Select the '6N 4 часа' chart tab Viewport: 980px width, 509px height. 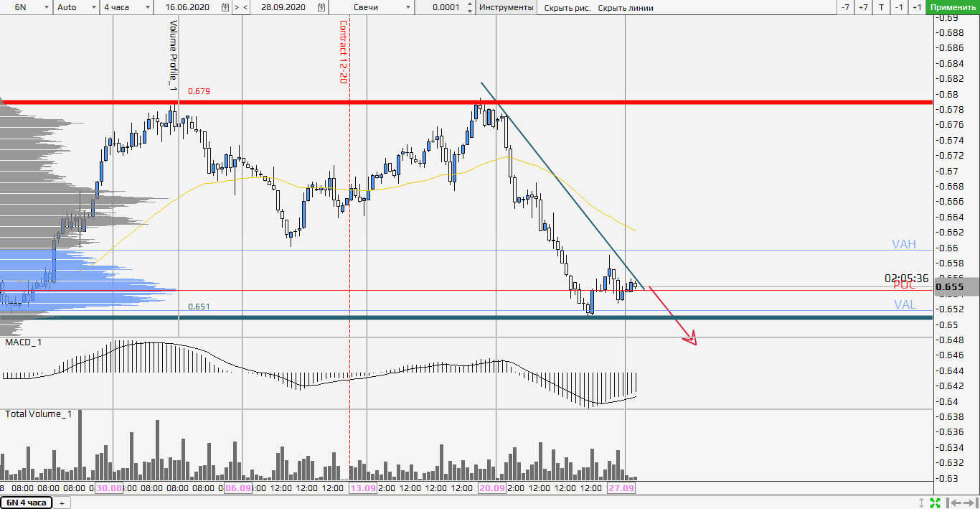26,503
